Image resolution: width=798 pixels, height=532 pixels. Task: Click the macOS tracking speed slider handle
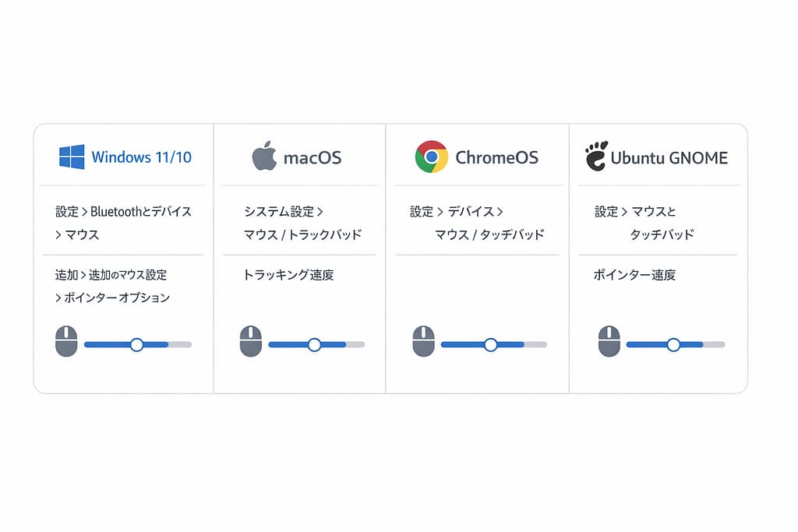[314, 344]
